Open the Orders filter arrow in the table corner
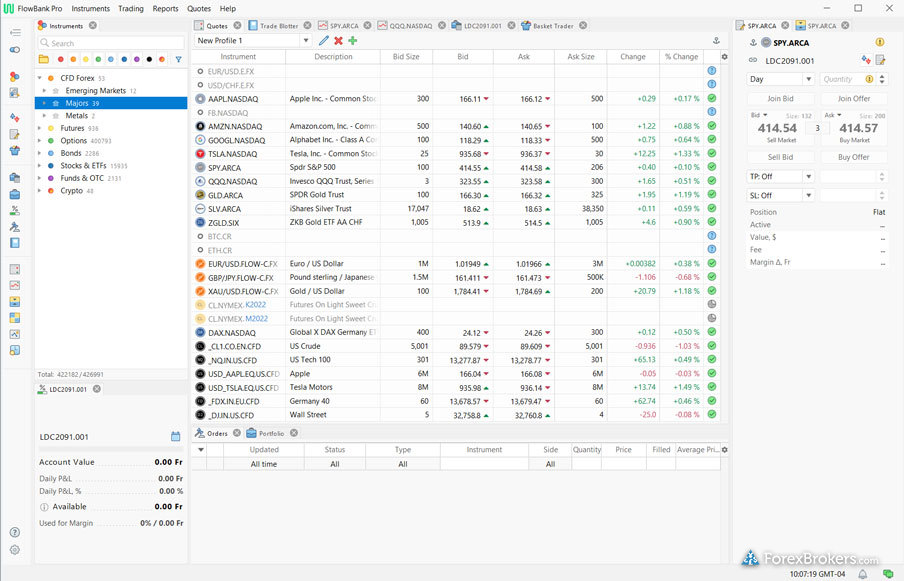904x581 pixels. pyautogui.click(x=201, y=450)
